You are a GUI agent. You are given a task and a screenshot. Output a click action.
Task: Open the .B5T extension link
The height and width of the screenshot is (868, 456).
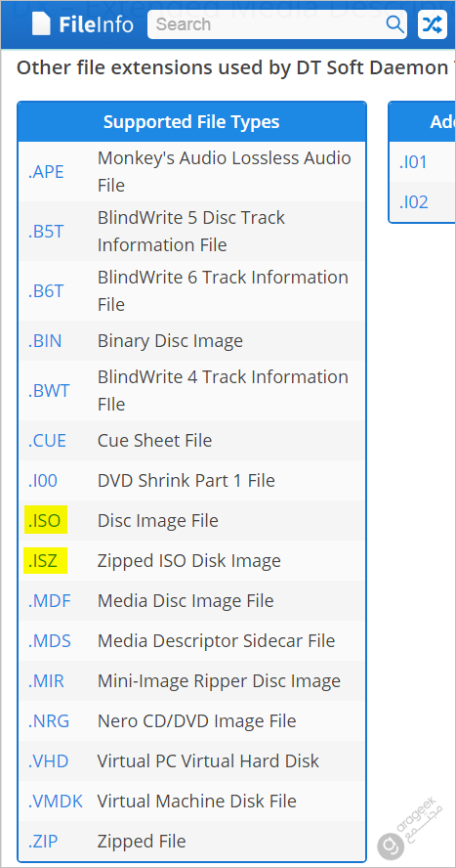(x=46, y=232)
